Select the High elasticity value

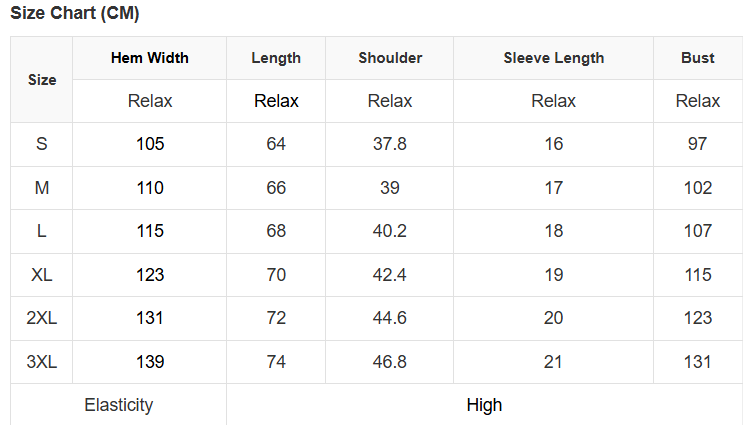click(484, 405)
